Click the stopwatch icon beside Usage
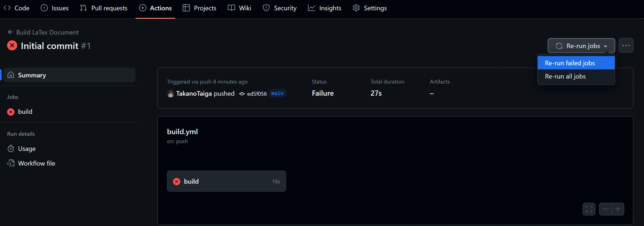 coord(11,149)
